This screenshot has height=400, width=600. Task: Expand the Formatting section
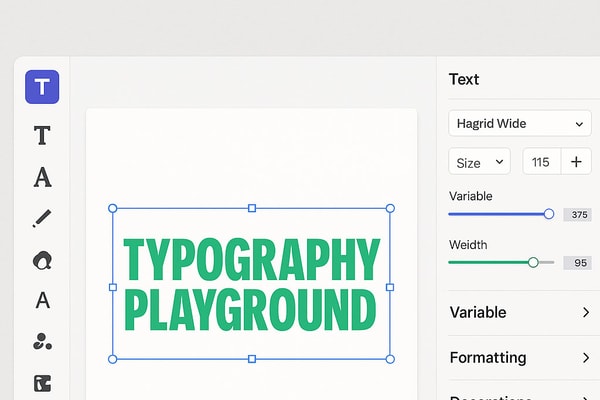coord(520,358)
